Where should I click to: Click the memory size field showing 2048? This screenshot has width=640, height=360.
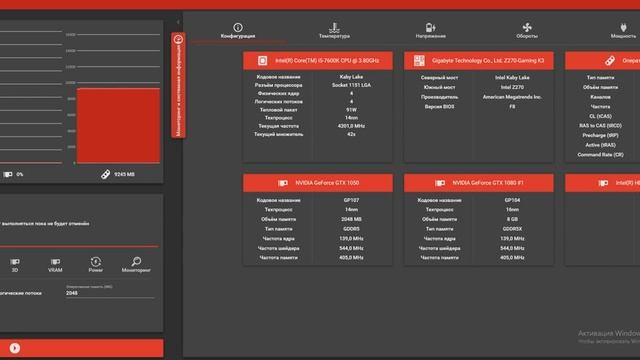[110, 293]
